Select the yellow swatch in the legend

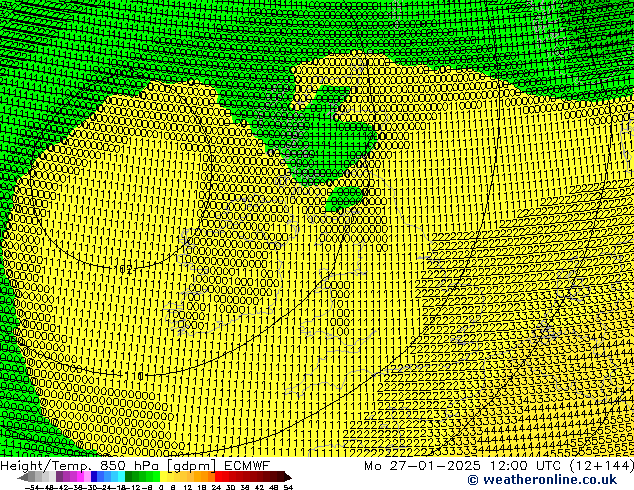tap(171, 477)
